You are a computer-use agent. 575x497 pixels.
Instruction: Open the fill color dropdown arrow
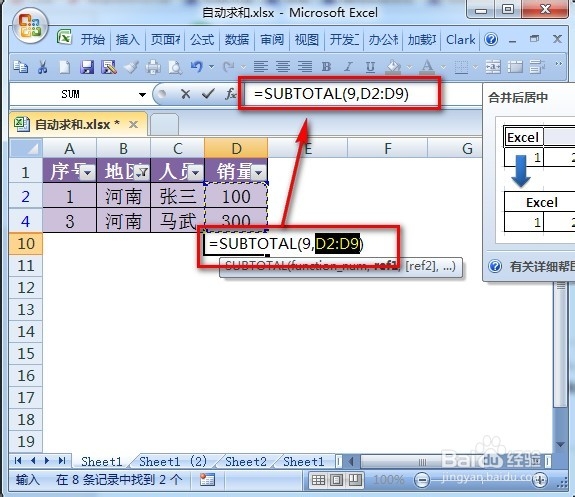click(410, 67)
